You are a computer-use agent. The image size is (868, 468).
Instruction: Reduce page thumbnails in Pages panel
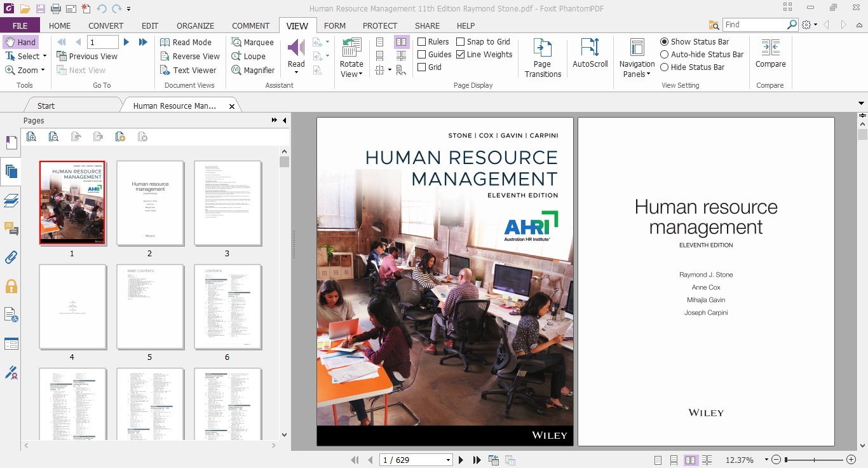(x=54, y=137)
